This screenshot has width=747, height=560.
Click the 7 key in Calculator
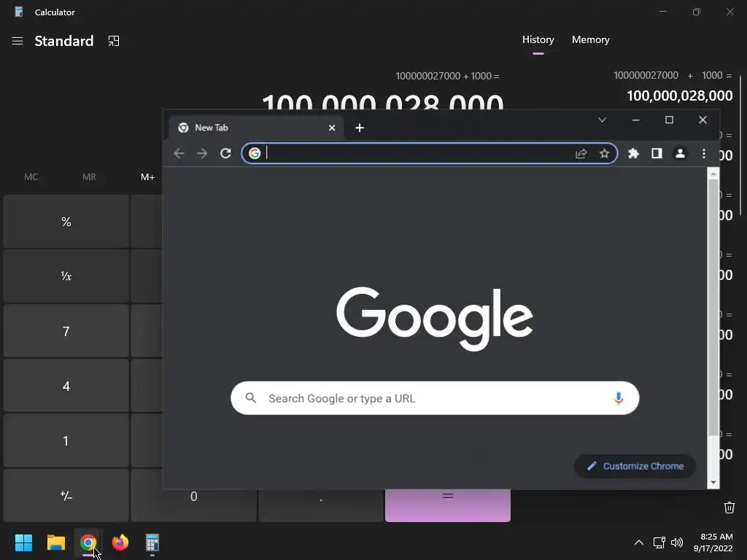point(66,331)
